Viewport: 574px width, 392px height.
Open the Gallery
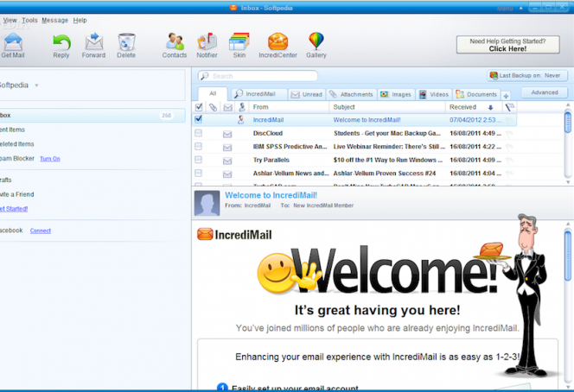tap(316, 45)
